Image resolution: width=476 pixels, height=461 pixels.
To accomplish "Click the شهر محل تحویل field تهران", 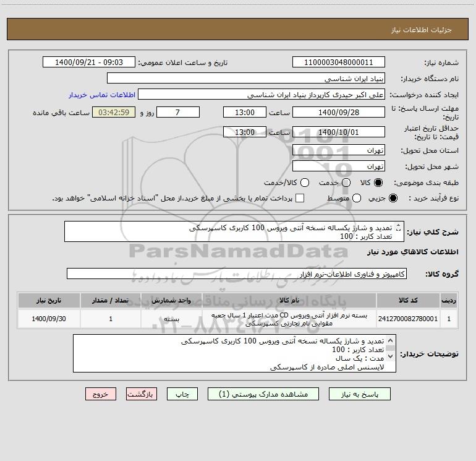I will click(x=339, y=166).
